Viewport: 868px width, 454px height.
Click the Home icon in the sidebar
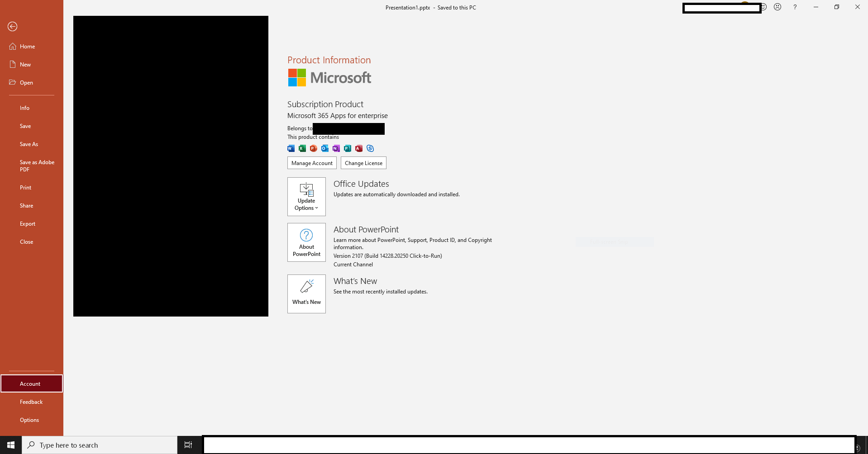(13, 47)
